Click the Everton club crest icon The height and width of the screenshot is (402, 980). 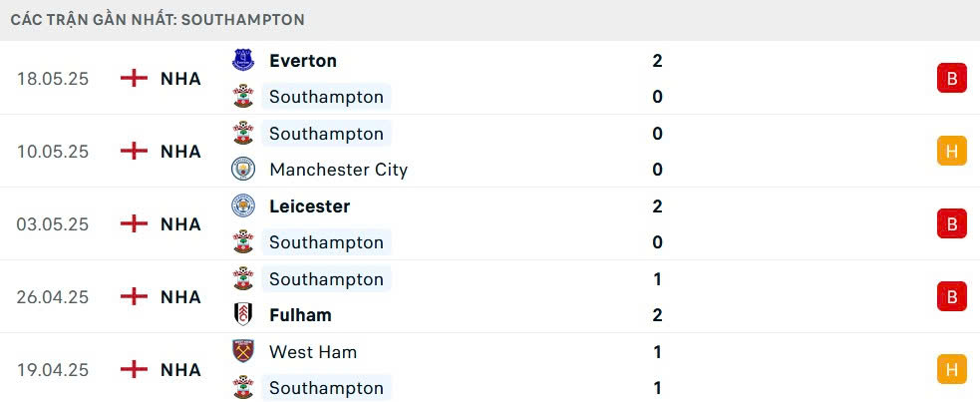tap(243, 60)
